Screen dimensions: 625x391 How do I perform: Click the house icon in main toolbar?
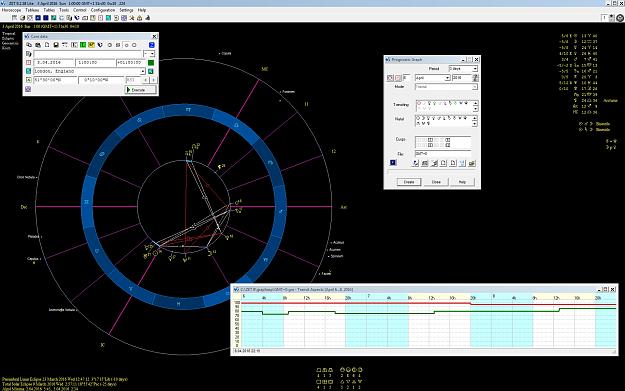[140, 18]
